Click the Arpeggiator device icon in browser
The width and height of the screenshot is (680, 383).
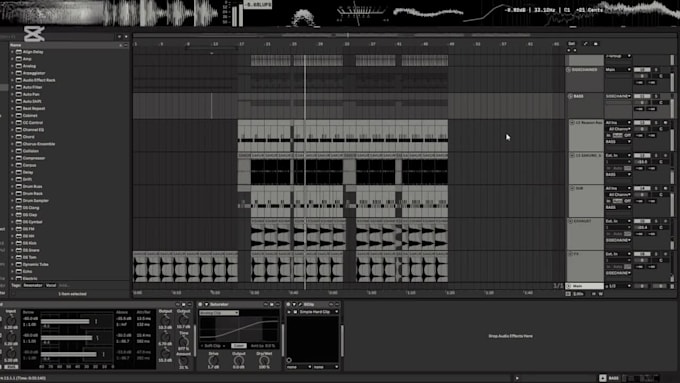(19, 73)
